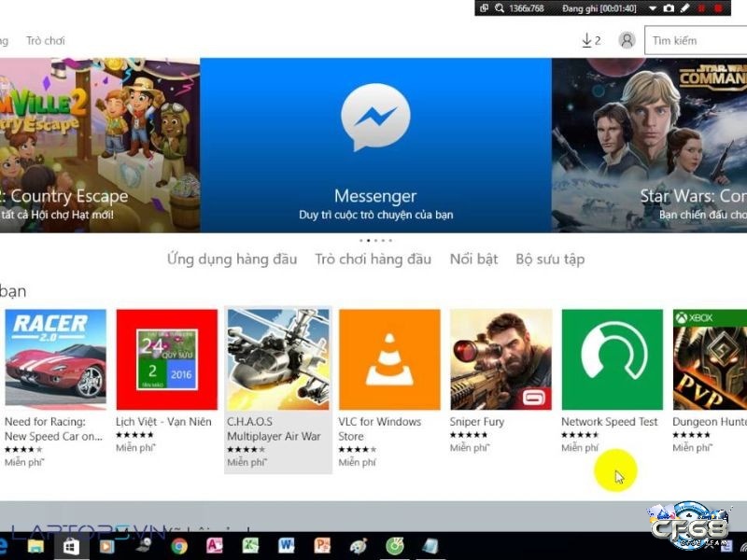Open the Dungeon Hunter Xbox game tile
747x560 pixels.
tap(710, 381)
